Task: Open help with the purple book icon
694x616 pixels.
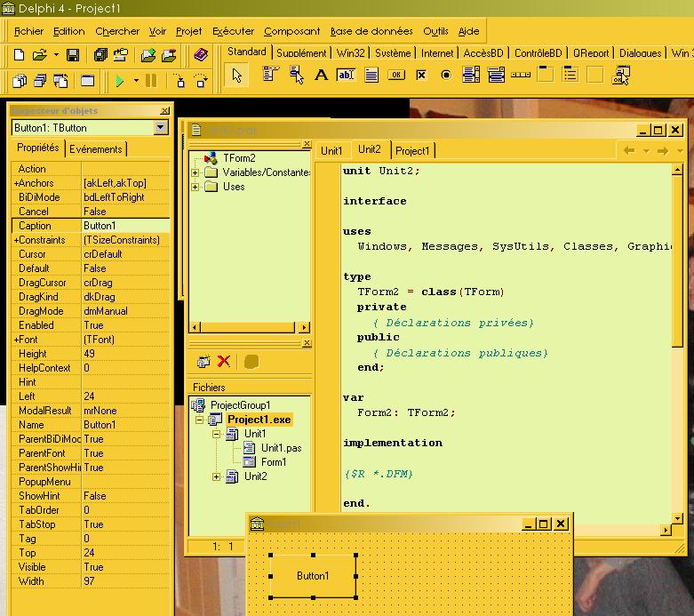Action: (x=201, y=55)
